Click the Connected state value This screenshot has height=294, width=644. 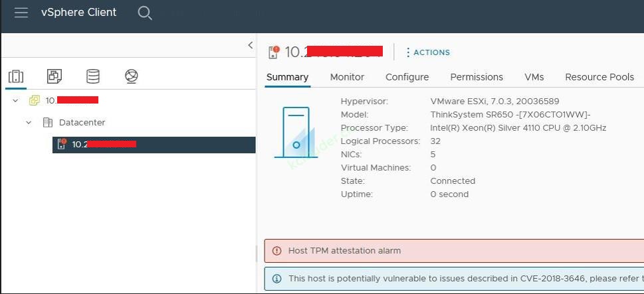pyautogui.click(x=453, y=181)
